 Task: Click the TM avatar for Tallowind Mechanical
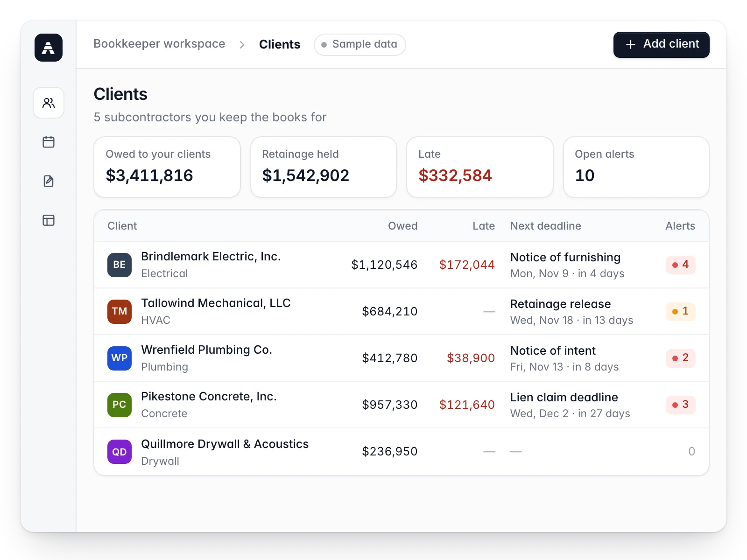[x=120, y=311]
